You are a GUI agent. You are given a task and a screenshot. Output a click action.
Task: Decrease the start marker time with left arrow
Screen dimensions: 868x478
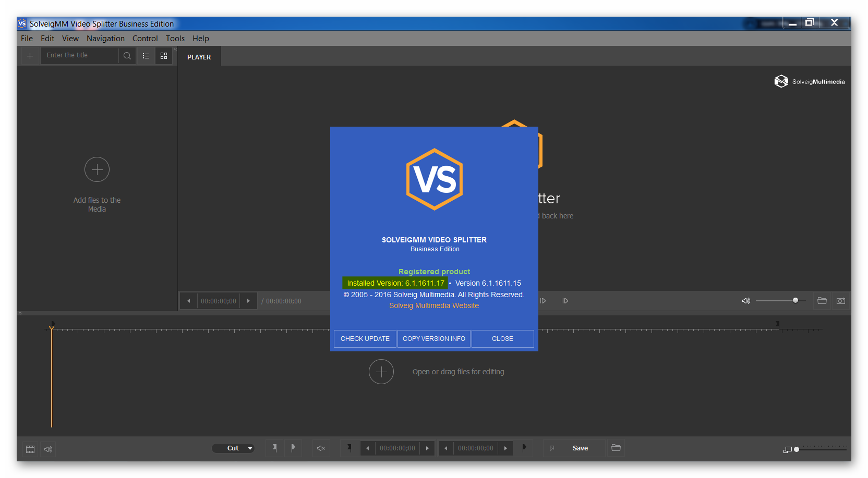(x=368, y=448)
